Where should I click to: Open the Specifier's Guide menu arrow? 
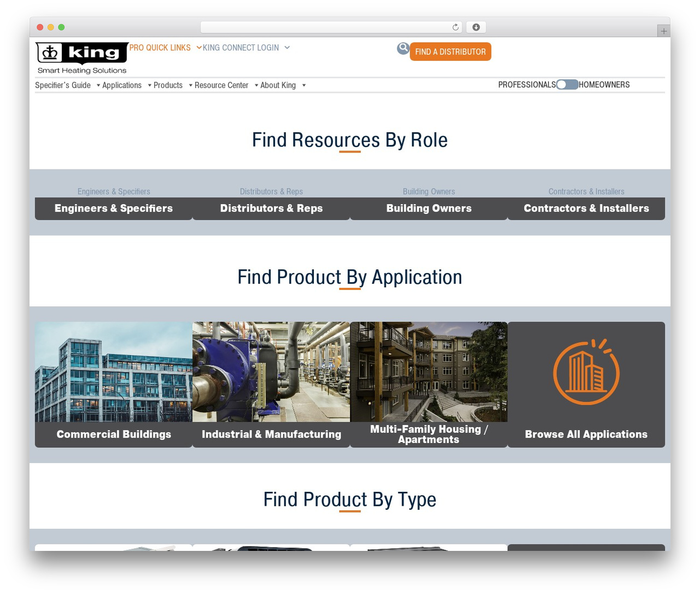click(x=98, y=85)
